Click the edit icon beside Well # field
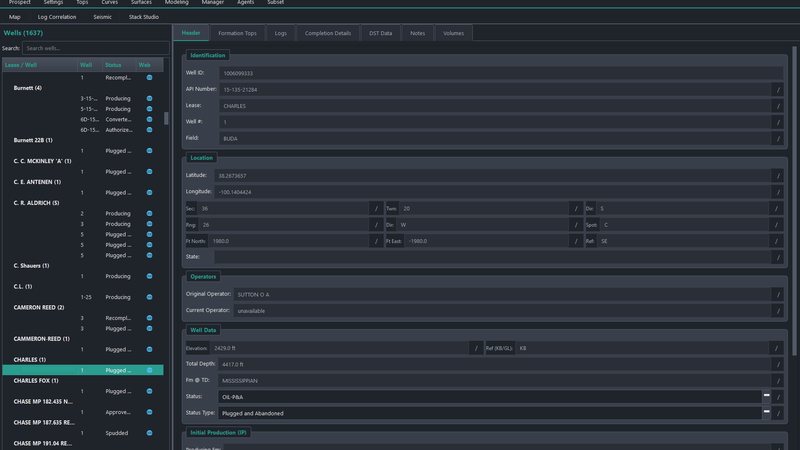 [x=778, y=122]
